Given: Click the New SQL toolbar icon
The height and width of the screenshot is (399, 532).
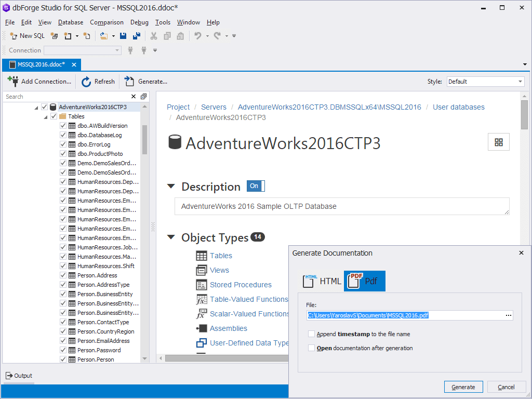Looking at the screenshot, I should [14, 35].
